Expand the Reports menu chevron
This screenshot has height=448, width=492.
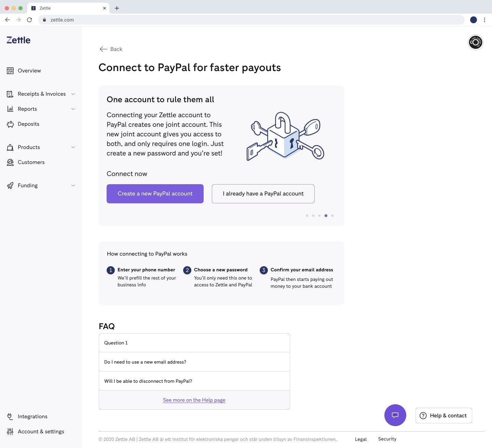tap(73, 109)
